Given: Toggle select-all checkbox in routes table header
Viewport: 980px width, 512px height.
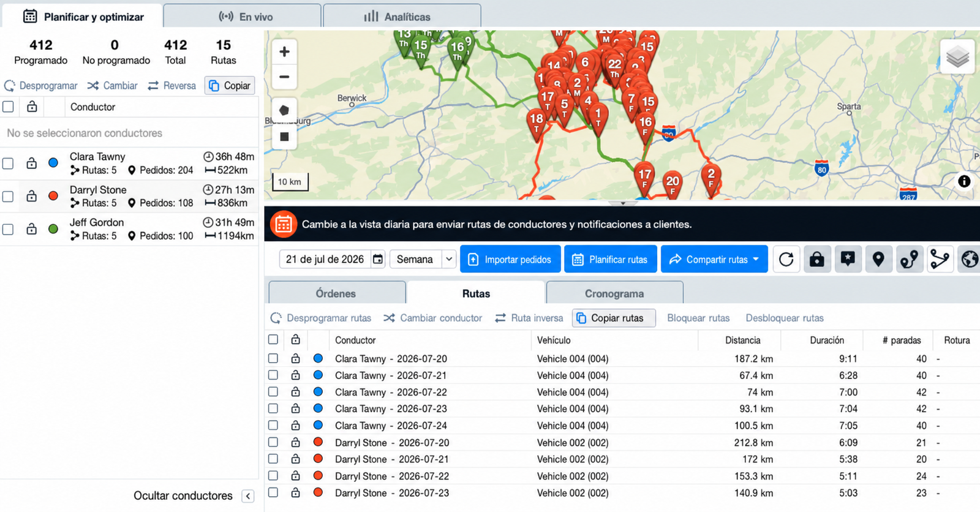Looking at the screenshot, I should pos(273,339).
